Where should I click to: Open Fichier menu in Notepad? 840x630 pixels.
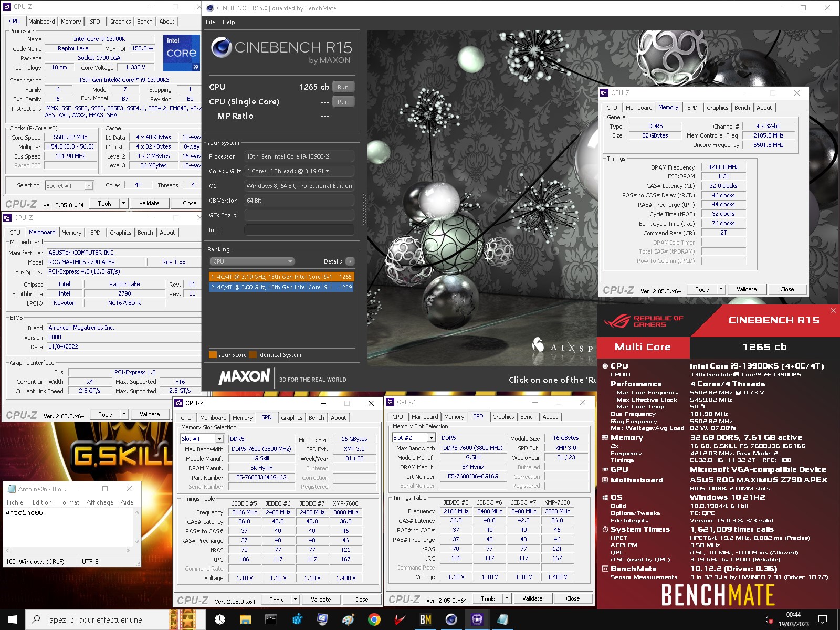coord(16,502)
